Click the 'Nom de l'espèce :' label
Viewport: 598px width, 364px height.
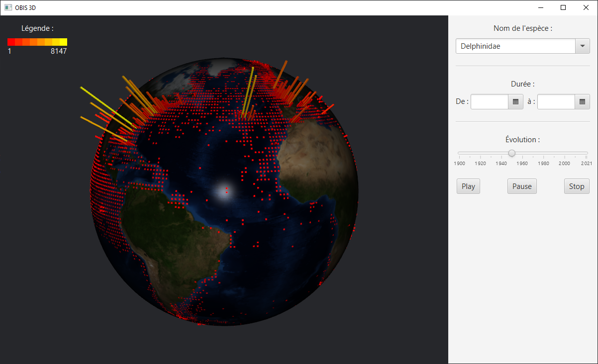click(523, 28)
